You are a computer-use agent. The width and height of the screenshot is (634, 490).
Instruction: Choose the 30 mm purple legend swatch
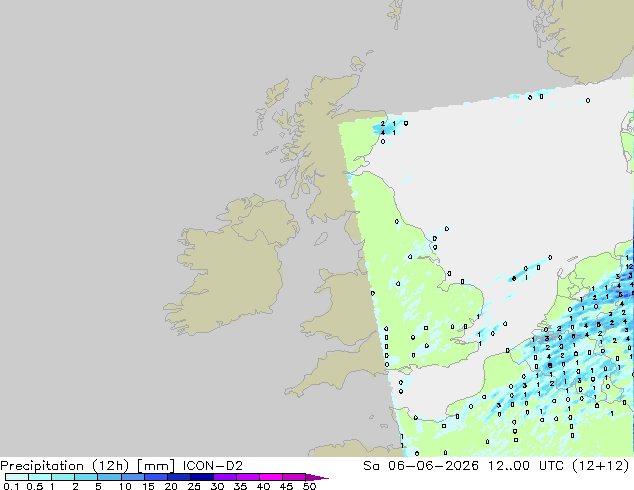tap(225, 477)
